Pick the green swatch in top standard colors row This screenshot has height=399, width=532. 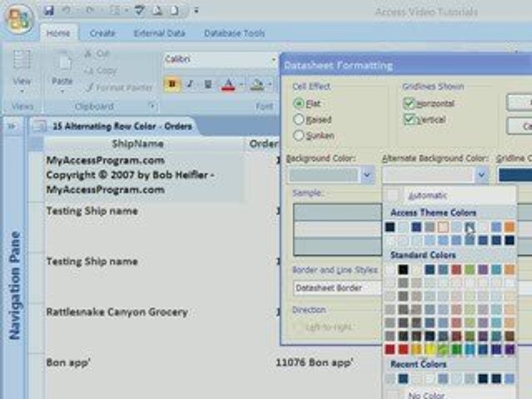coord(469,269)
